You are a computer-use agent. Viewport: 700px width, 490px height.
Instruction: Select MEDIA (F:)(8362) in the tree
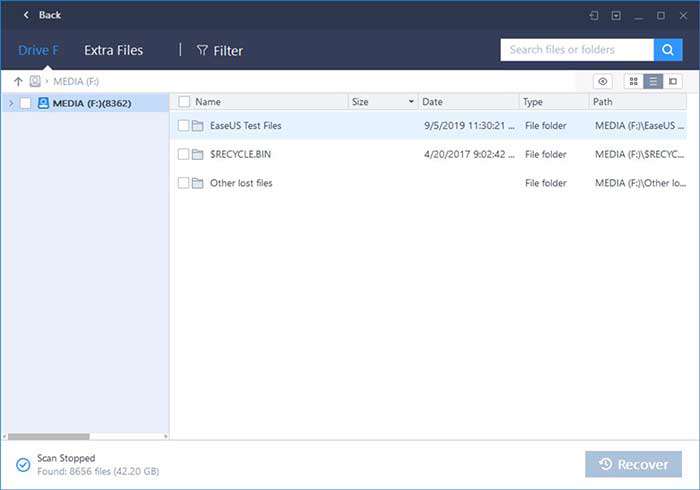92,104
